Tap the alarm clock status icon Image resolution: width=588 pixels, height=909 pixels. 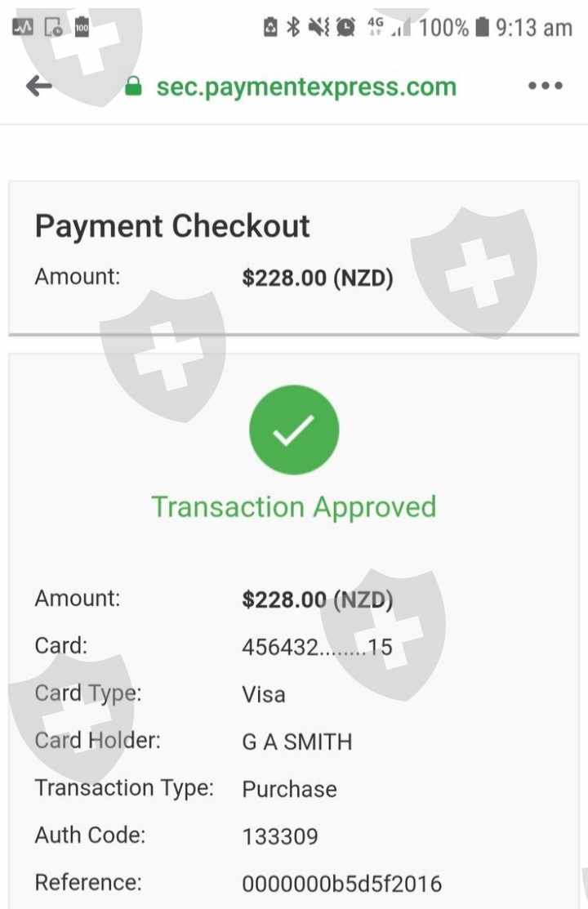tap(346, 28)
